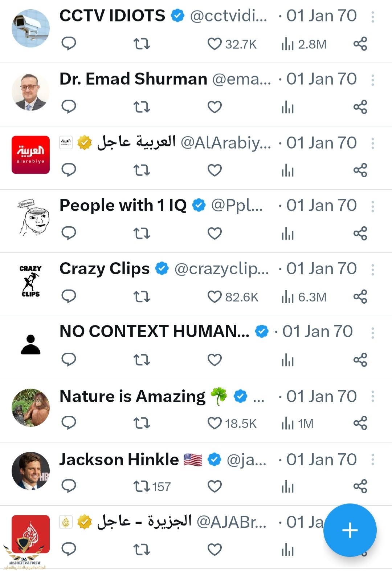Share the Dr. Emad Shurman post
The width and height of the screenshot is (392, 571).
click(x=360, y=107)
